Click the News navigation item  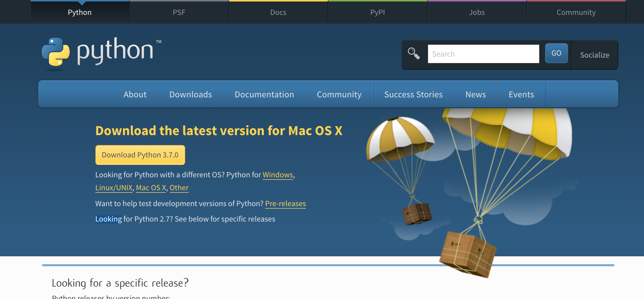pyautogui.click(x=476, y=94)
